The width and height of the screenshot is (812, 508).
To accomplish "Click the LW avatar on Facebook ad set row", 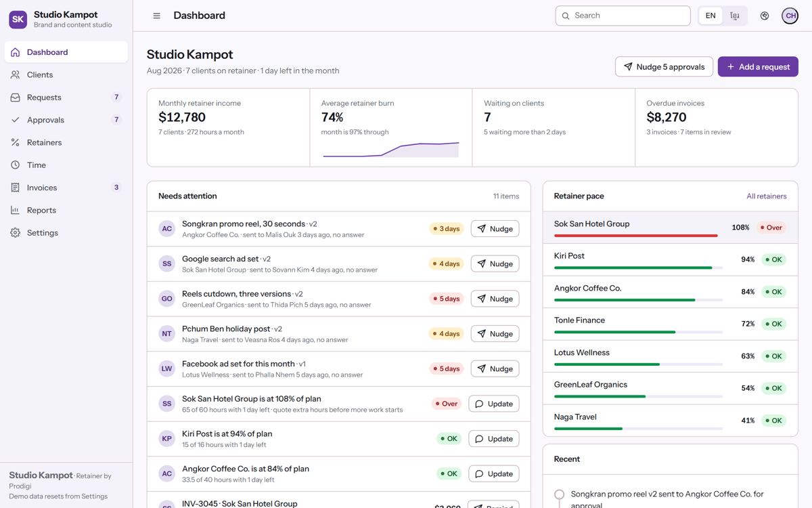I will click(x=166, y=368).
